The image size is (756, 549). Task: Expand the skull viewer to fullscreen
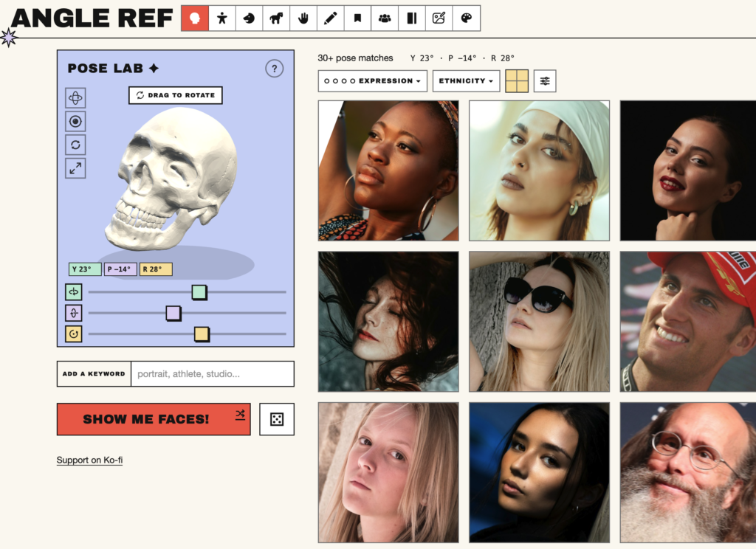click(x=75, y=168)
